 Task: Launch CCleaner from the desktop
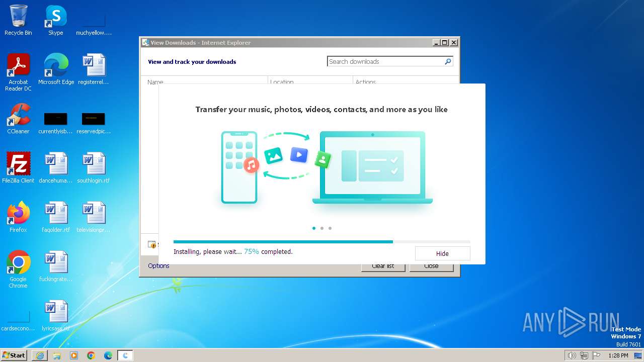pyautogui.click(x=18, y=119)
